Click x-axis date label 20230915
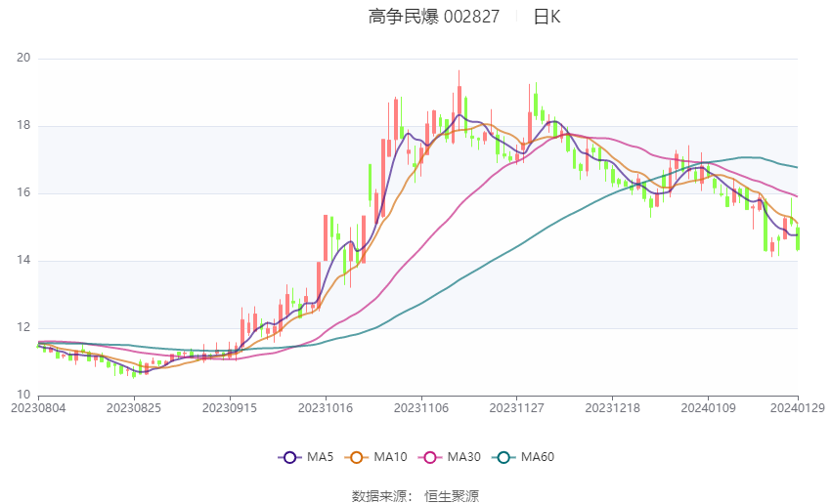The height and width of the screenshot is (504, 831). point(230,408)
